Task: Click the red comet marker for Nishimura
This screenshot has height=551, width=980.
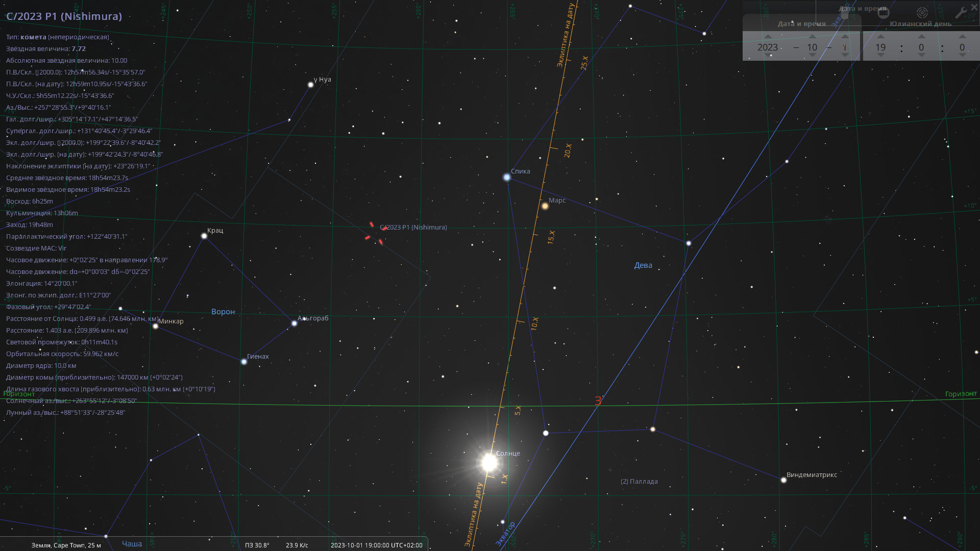Action: (x=376, y=233)
